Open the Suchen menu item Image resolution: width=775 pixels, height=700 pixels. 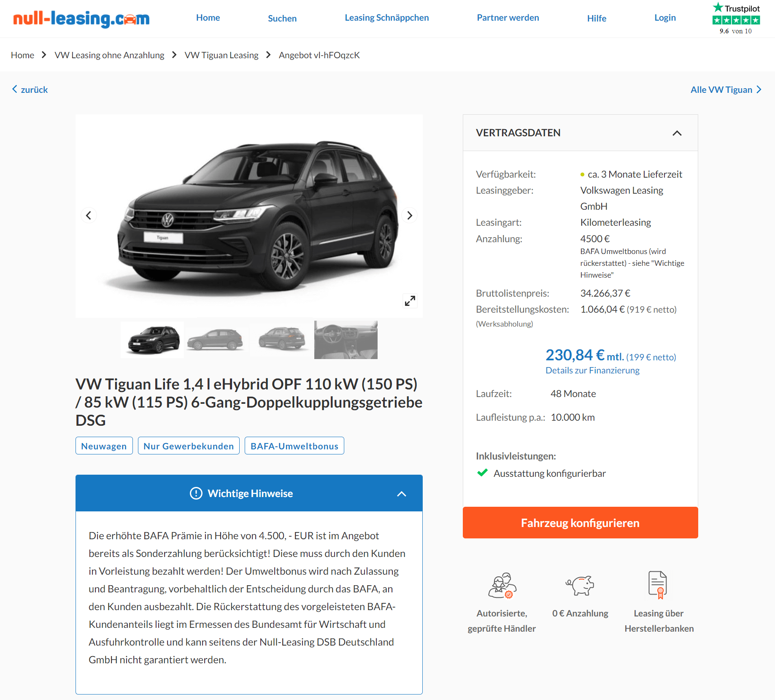[x=282, y=18]
